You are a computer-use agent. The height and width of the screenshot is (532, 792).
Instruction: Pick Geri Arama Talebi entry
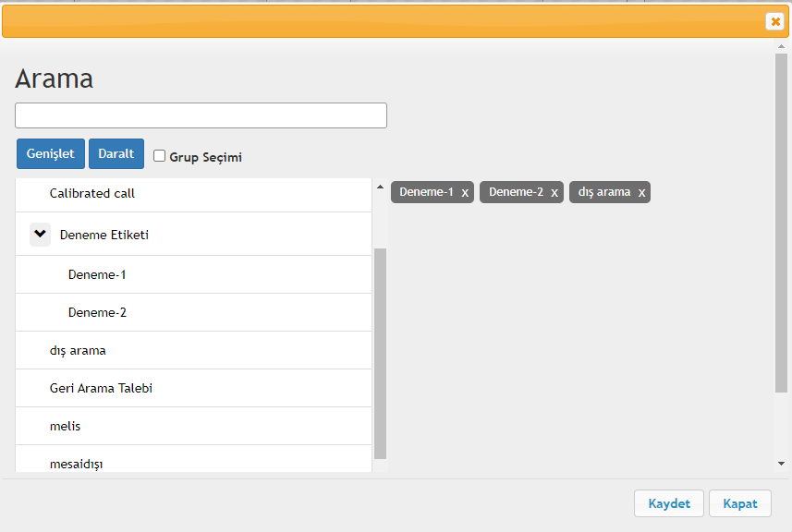[193, 388]
